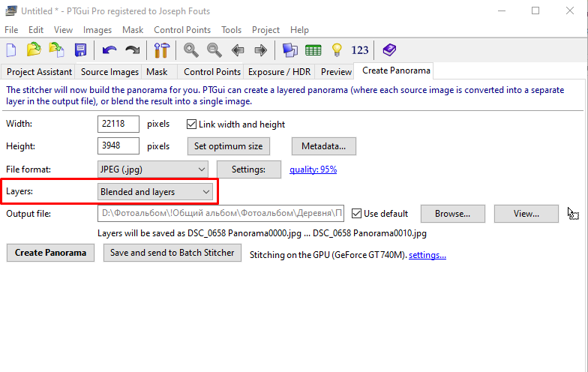Open the File format JPEG dropdown

[x=152, y=169]
